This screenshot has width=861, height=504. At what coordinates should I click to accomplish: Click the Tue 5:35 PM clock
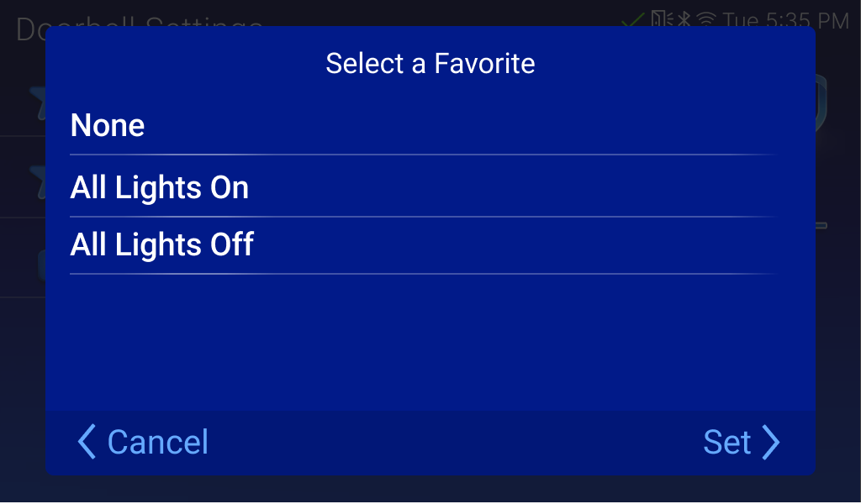pos(785,18)
